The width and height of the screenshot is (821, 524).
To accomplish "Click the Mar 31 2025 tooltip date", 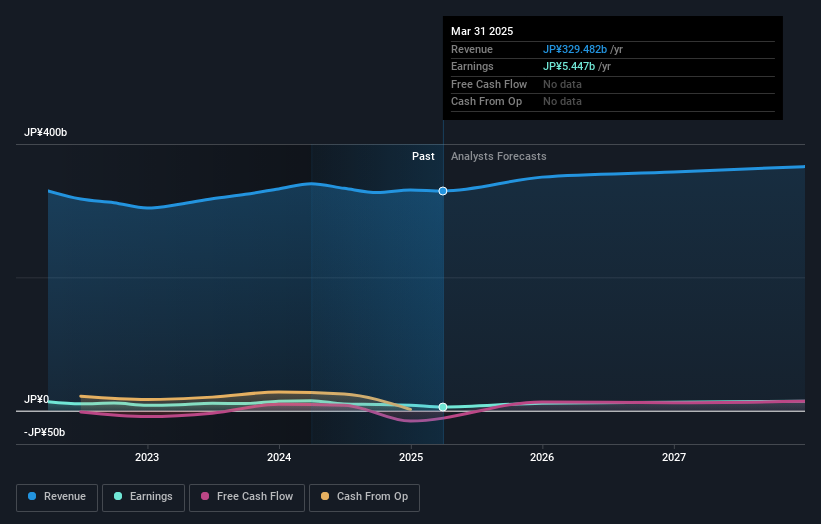I will point(482,31).
